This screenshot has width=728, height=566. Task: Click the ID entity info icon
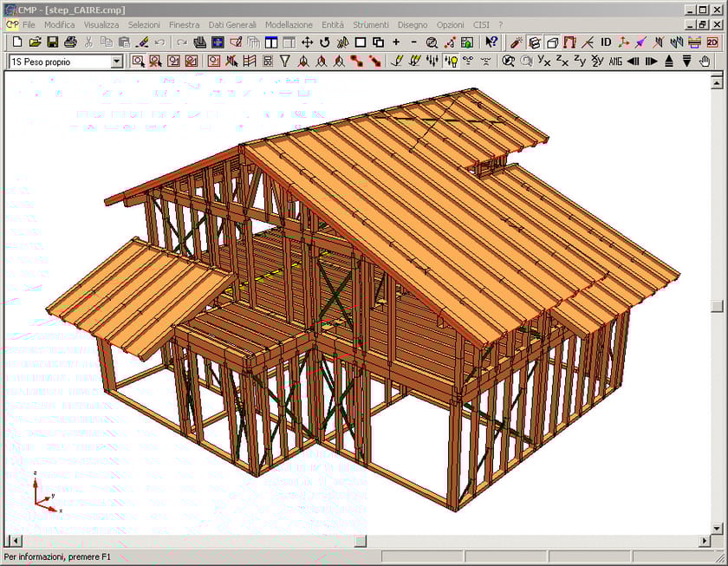(604, 41)
